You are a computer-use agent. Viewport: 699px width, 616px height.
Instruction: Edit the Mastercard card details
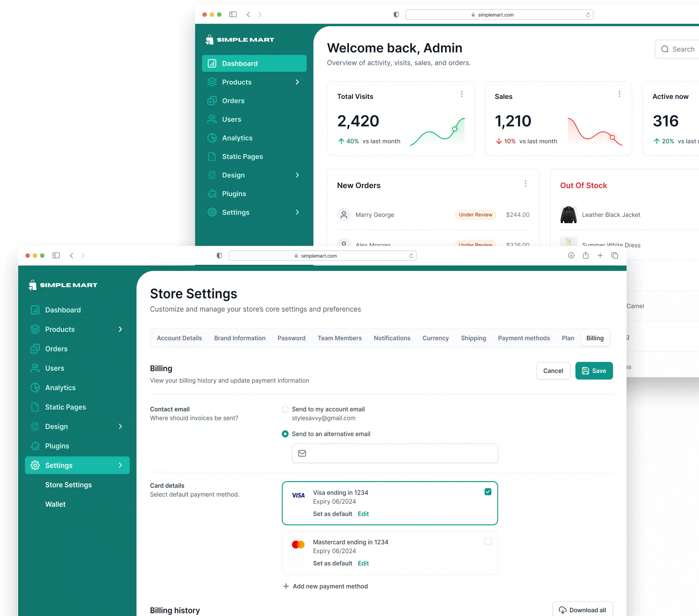coord(363,563)
